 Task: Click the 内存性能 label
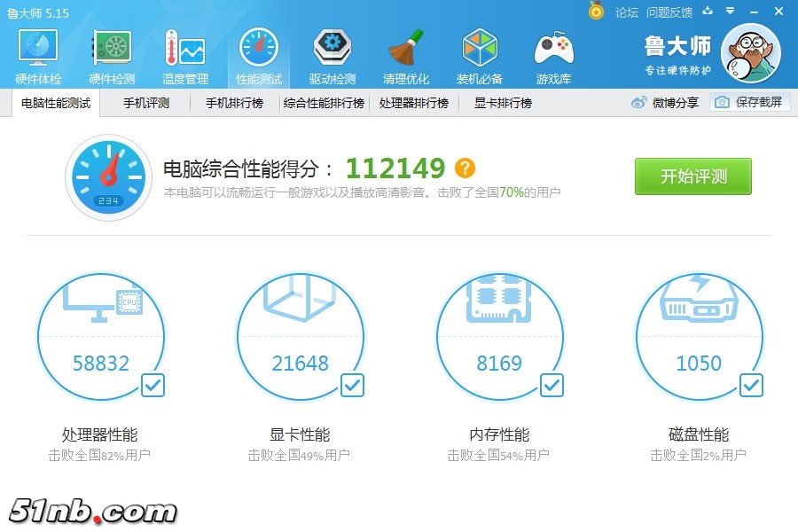(x=499, y=434)
